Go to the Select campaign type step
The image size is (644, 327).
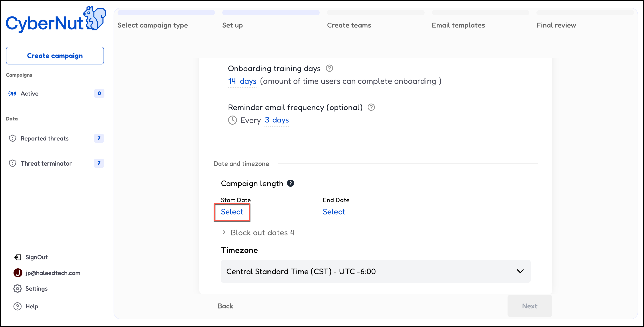tap(152, 25)
